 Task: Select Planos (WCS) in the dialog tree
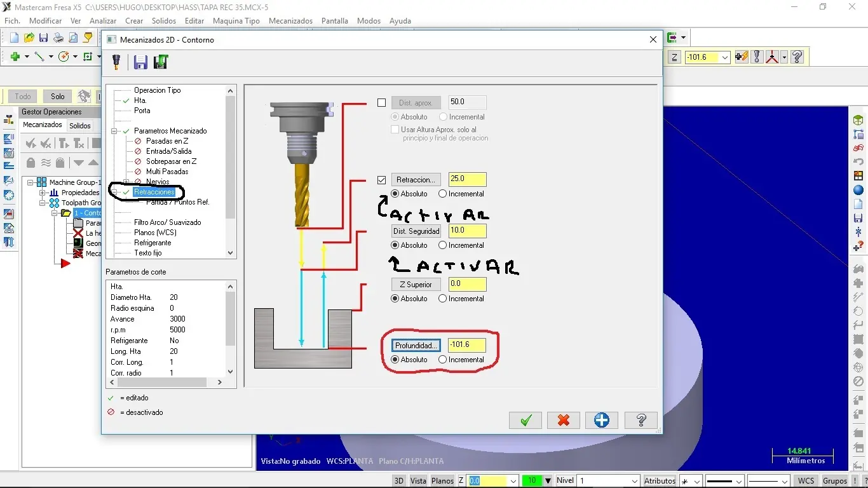pos(155,233)
